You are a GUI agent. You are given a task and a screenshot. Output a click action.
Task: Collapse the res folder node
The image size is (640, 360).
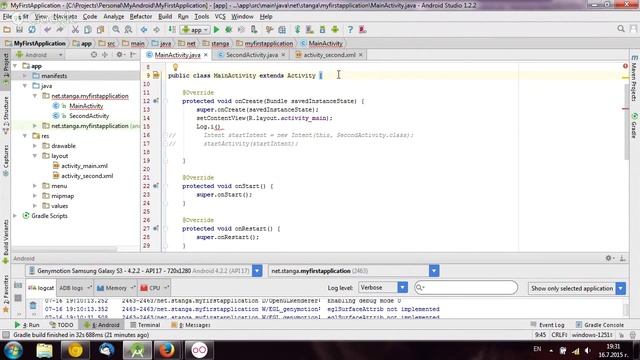tap(25, 136)
